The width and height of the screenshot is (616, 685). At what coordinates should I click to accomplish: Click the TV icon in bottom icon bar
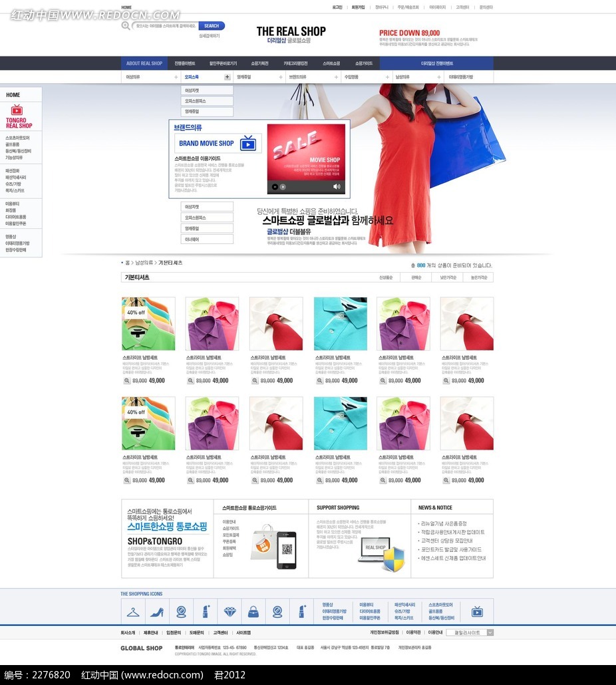pyautogui.click(x=477, y=611)
